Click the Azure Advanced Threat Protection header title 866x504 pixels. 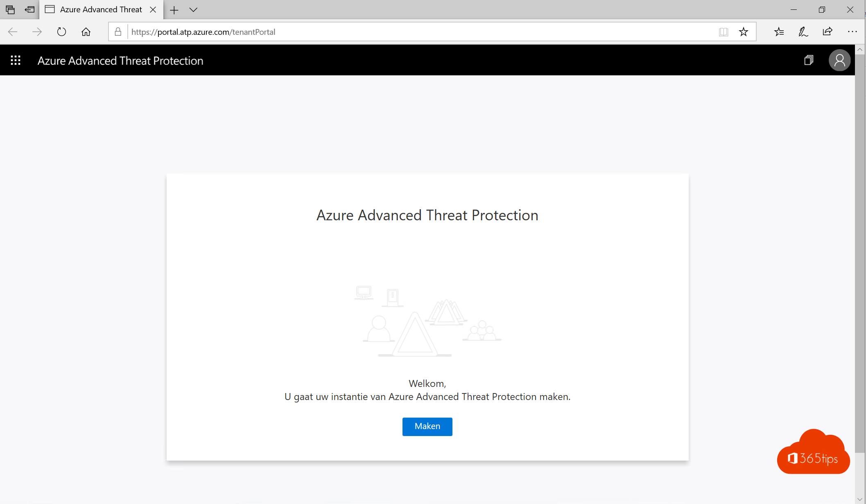(120, 61)
